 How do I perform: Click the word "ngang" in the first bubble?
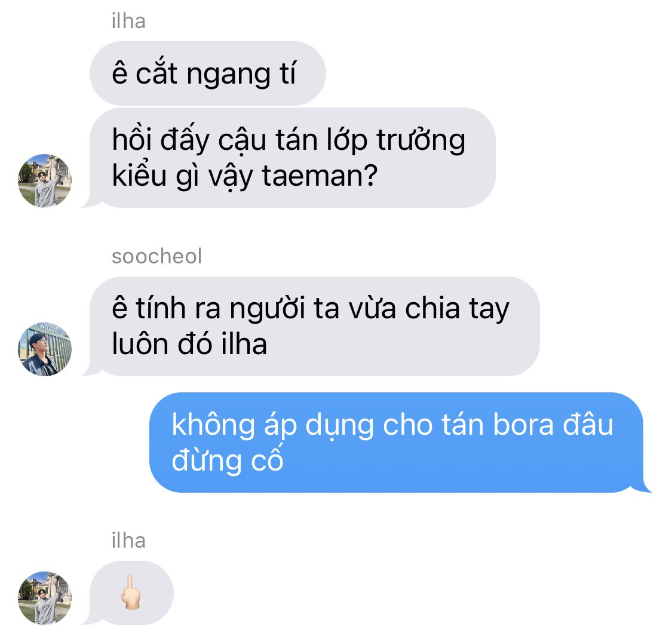click(x=228, y=75)
